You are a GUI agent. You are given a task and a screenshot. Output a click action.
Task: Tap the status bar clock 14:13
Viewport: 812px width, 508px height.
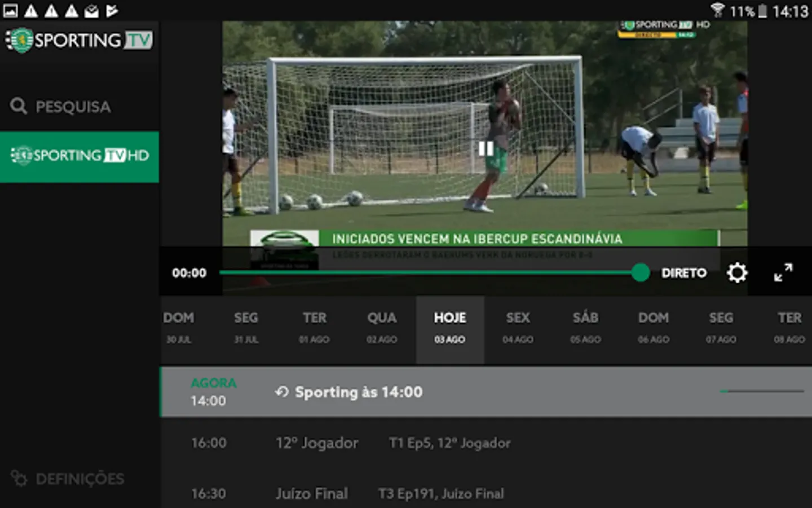790,11
